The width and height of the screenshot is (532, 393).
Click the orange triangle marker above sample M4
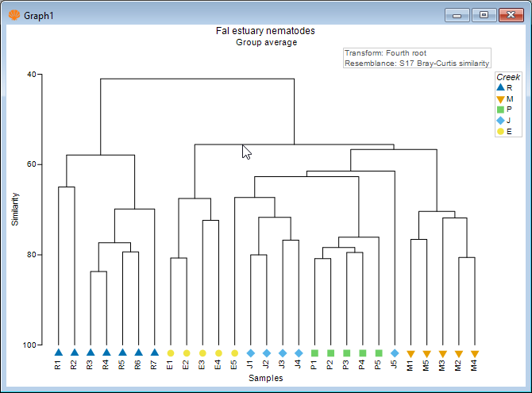475,353
